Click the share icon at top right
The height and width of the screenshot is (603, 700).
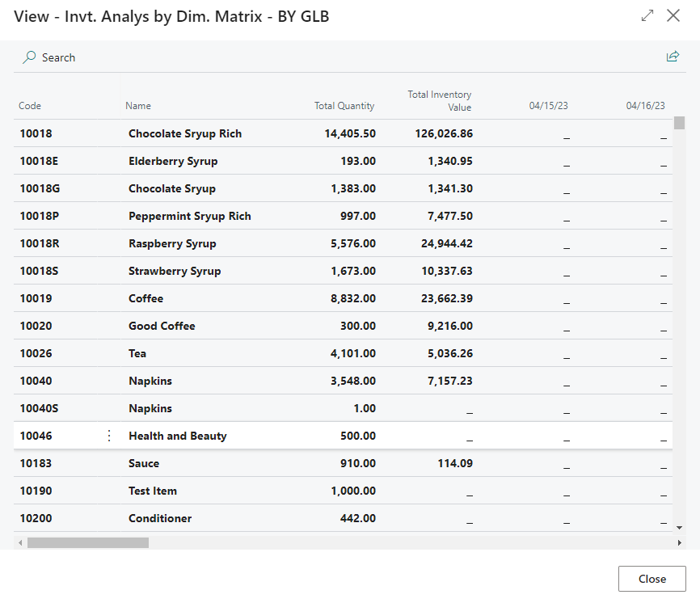672,57
